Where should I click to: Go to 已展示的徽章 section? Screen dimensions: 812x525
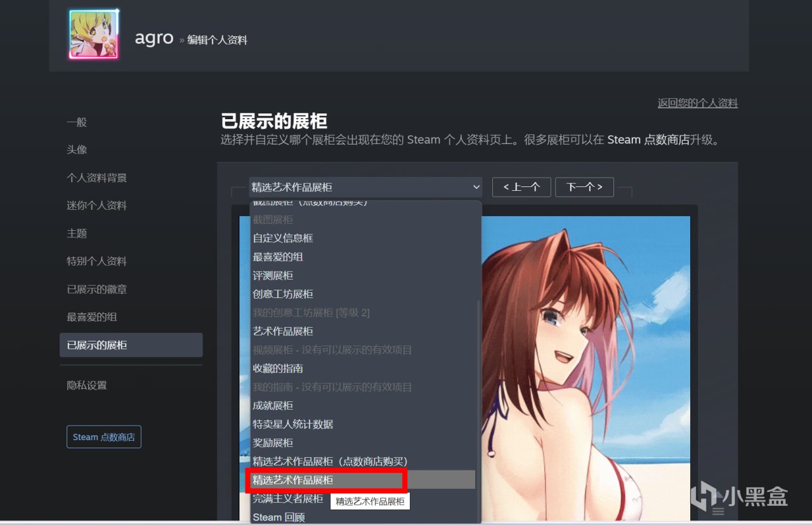pyautogui.click(x=96, y=289)
